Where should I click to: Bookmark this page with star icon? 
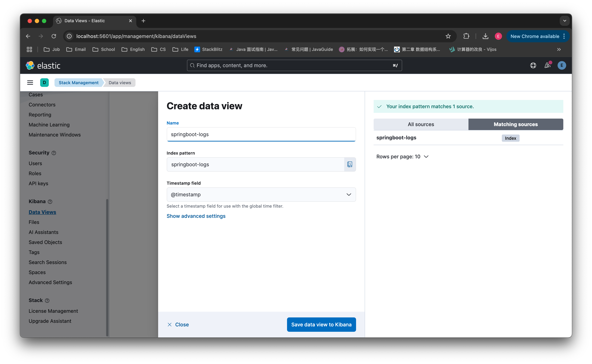(x=448, y=36)
